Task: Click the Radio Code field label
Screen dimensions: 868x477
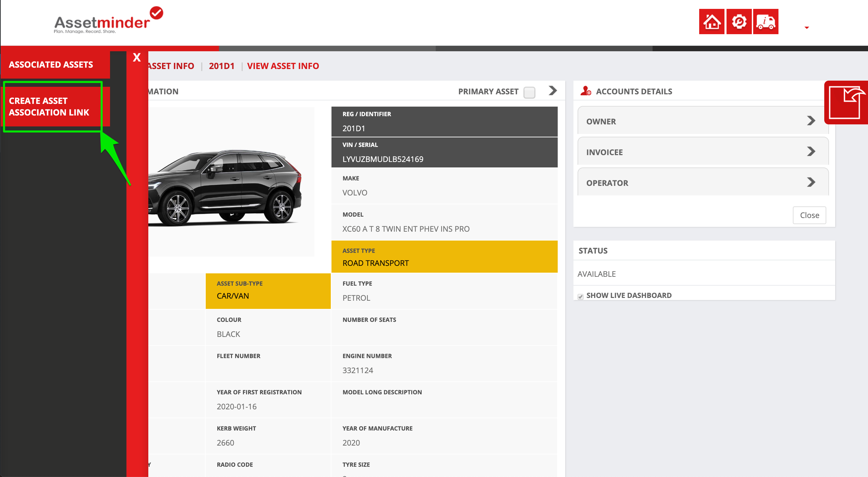Action: [235, 465]
